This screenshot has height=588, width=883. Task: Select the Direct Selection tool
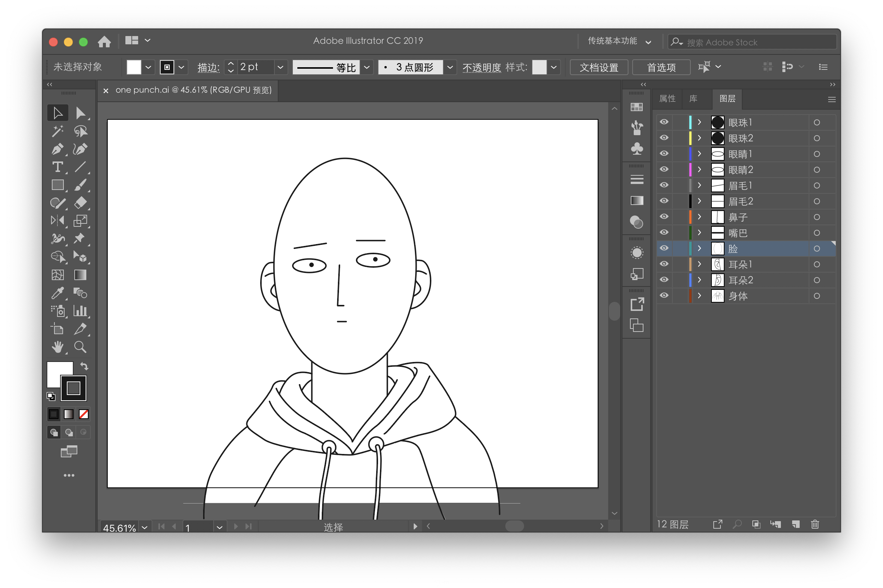pyautogui.click(x=80, y=113)
